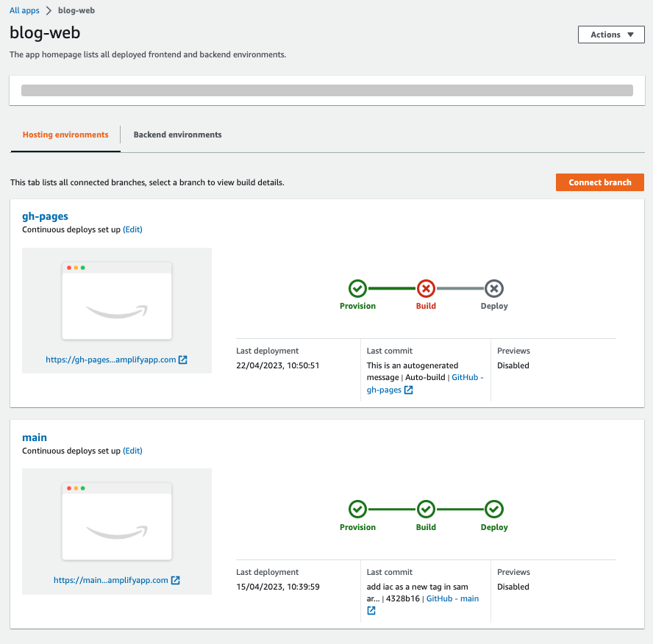Click the main branch Build check icon

click(x=426, y=509)
